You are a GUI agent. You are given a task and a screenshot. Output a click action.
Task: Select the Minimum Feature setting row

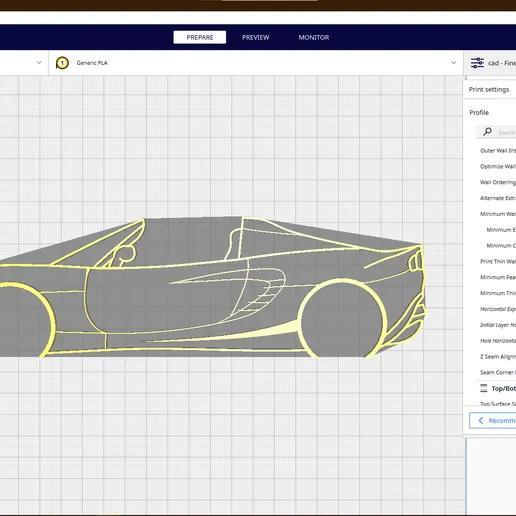click(x=498, y=277)
